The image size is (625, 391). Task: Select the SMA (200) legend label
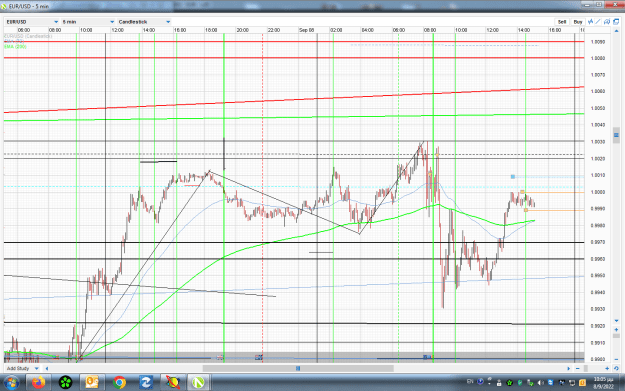[15, 47]
